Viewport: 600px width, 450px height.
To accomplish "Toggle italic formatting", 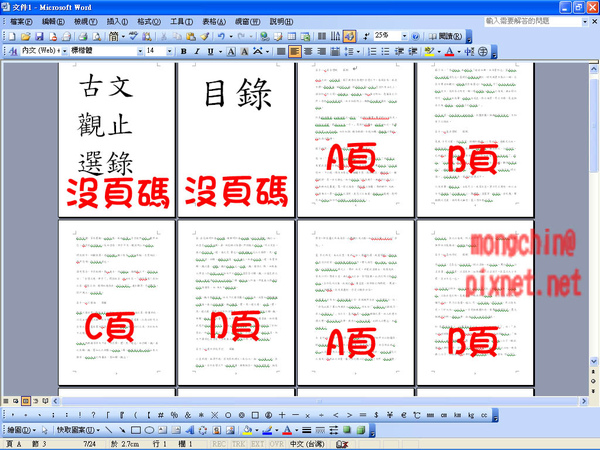I will tap(197, 51).
